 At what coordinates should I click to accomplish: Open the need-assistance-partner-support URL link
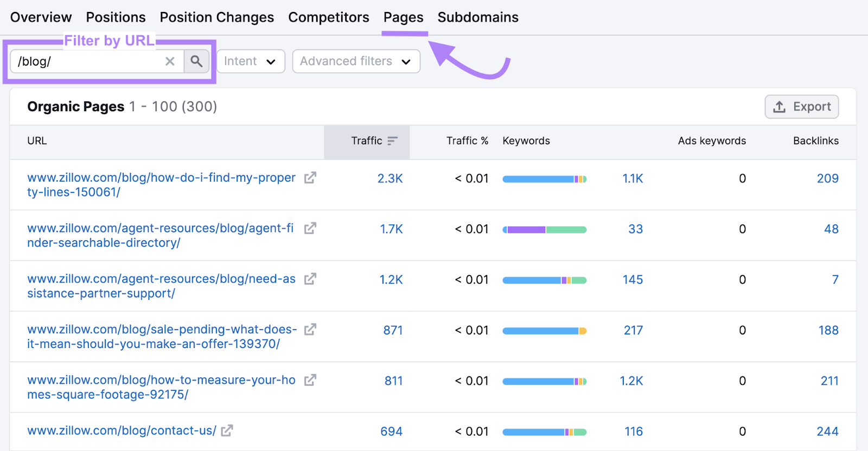click(x=161, y=286)
